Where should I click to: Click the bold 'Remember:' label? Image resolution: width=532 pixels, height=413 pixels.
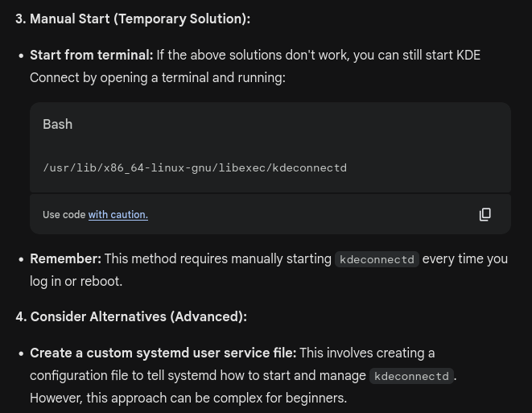[x=65, y=258]
